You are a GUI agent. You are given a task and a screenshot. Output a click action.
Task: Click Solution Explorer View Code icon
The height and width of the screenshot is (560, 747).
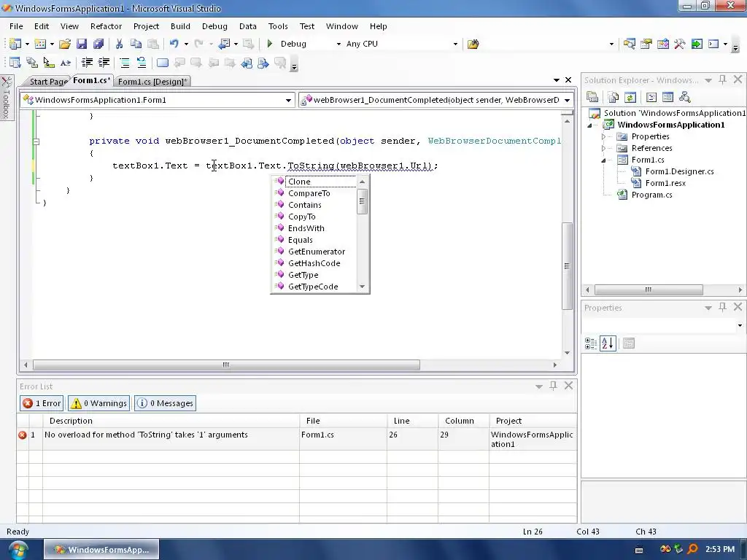[x=651, y=98]
